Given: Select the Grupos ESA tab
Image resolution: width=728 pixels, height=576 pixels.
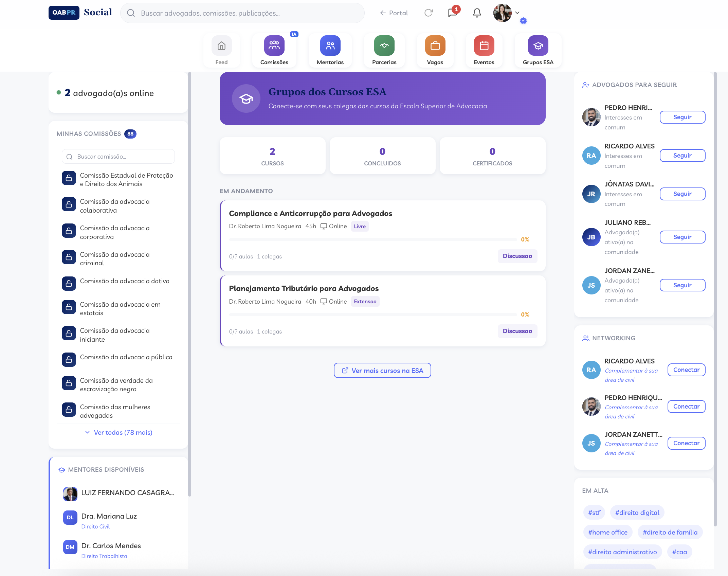Looking at the screenshot, I should pyautogui.click(x=538, y=51).
